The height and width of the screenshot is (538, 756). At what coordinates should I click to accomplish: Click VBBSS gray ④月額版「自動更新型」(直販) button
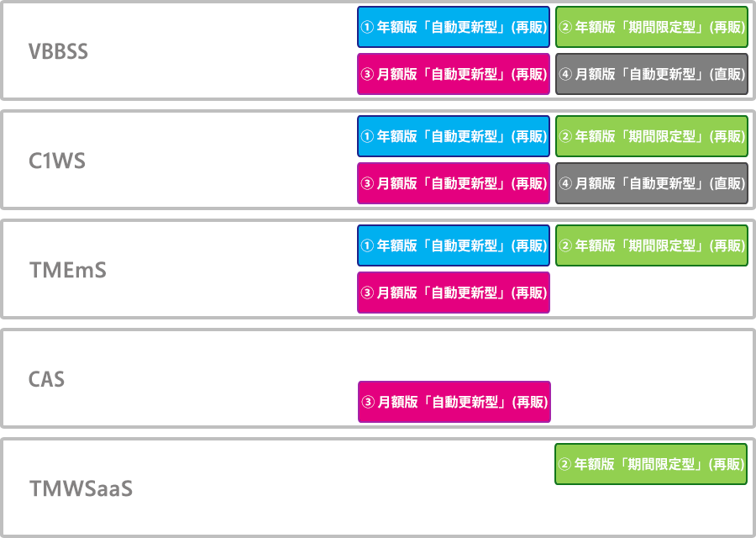[651, 74]
